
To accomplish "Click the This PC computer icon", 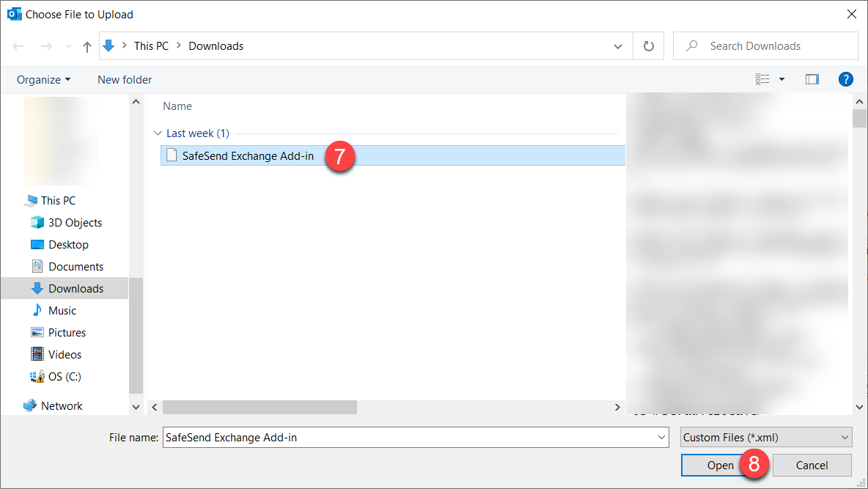I will pyautogui.click(x=31, y=200).
